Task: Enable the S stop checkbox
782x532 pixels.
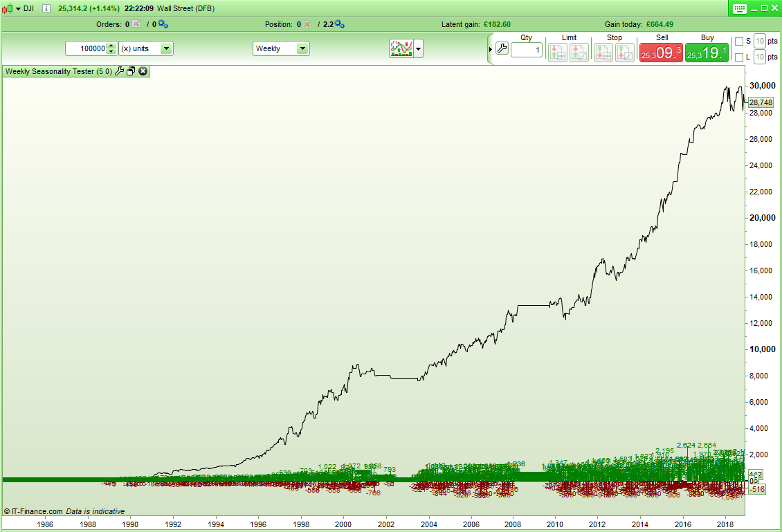Action: (x=738, y=40)
